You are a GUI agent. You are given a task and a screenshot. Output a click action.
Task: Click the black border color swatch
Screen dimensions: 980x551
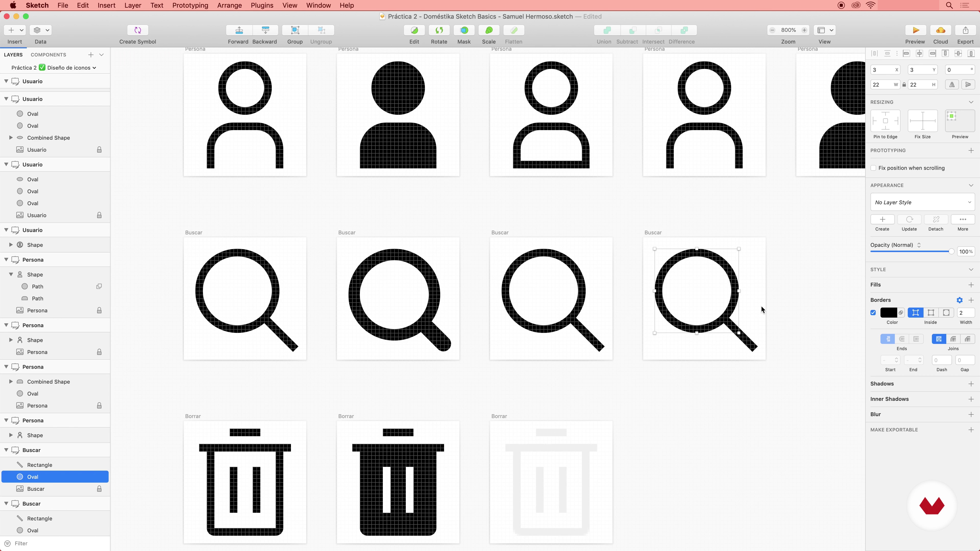point(888,312)
